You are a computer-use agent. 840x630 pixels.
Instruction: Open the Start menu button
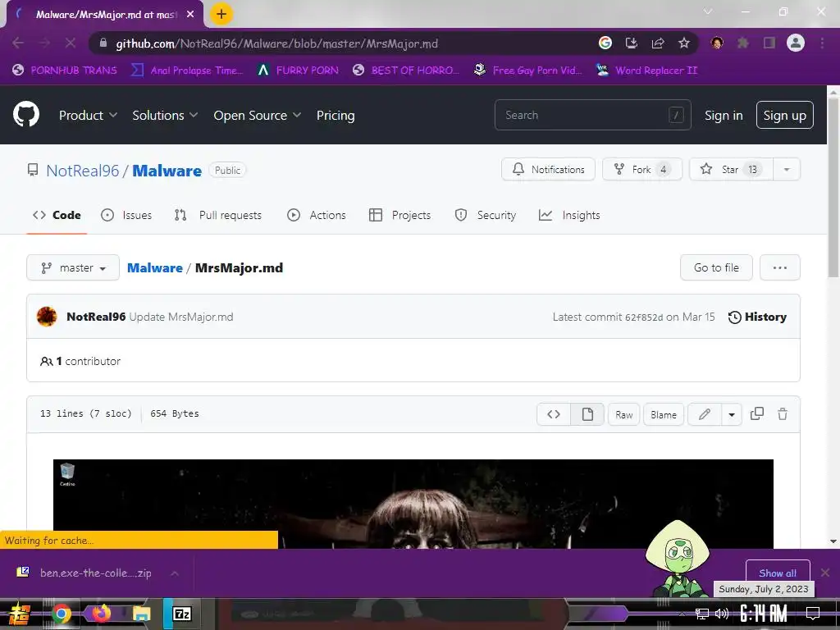(20, 614)
